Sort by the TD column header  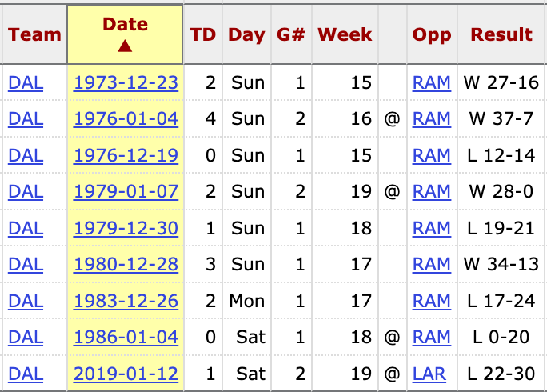coord(202,34)
